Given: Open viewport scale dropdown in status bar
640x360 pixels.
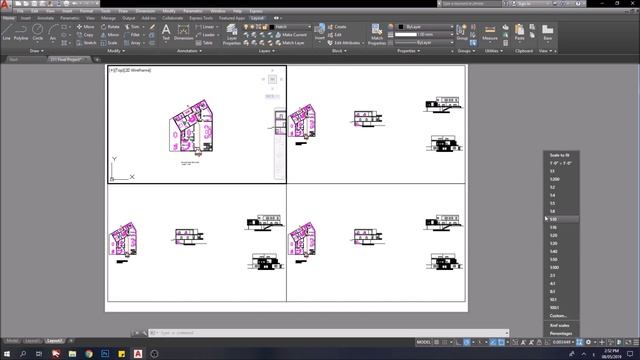Looking at the screenshot, I should tap(563, 342).
